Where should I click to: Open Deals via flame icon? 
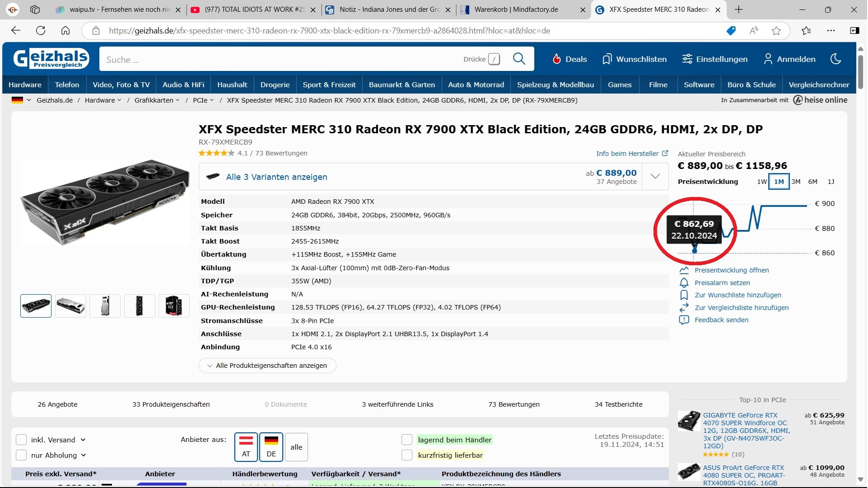pyautogui.click(x=557, y=59)
